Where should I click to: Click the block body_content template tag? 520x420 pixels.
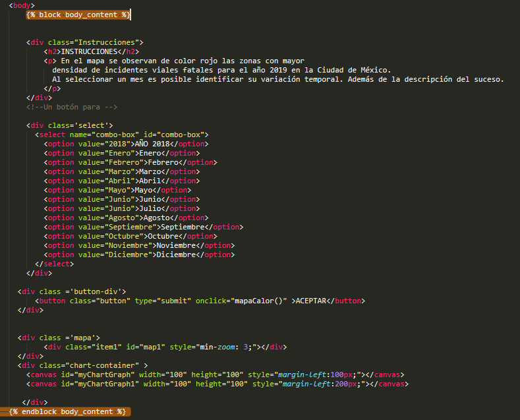78,15
